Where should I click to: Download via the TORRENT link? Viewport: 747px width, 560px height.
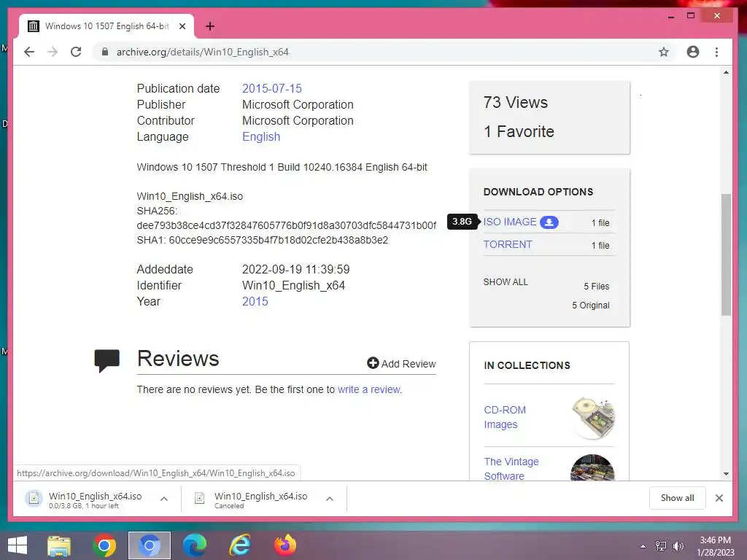click(508, 244)
